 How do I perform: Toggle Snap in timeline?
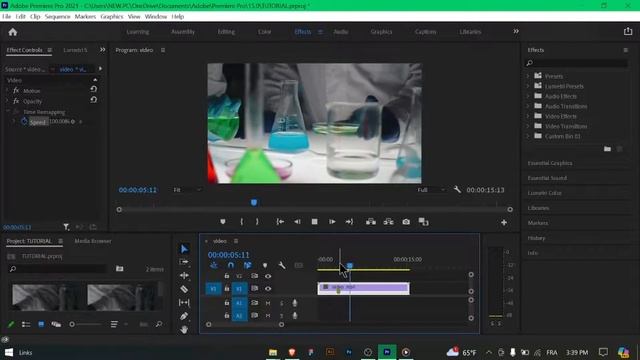click(x=231, y=265)
